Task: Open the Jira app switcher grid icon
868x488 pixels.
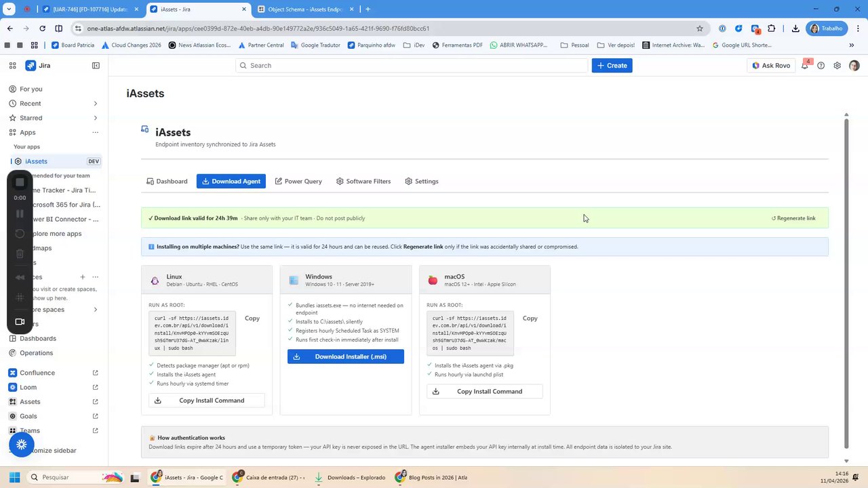Action: pos(12,66)
